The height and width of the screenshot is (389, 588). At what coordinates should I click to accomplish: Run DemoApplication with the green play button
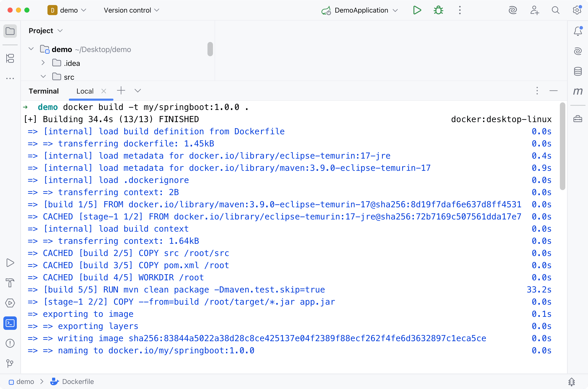click(417, 10)
